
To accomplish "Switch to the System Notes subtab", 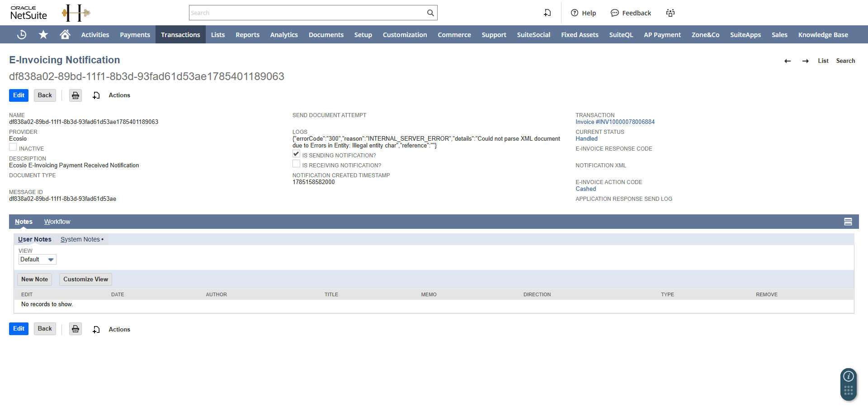I will pyautogui.click(x=82, y=239).
